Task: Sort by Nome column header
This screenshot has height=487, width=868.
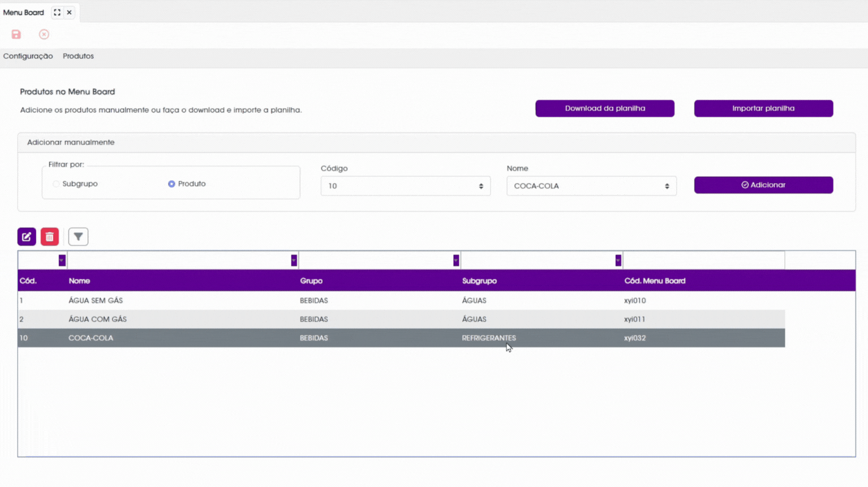Action: pyautogui.click(x=79, y=281)
